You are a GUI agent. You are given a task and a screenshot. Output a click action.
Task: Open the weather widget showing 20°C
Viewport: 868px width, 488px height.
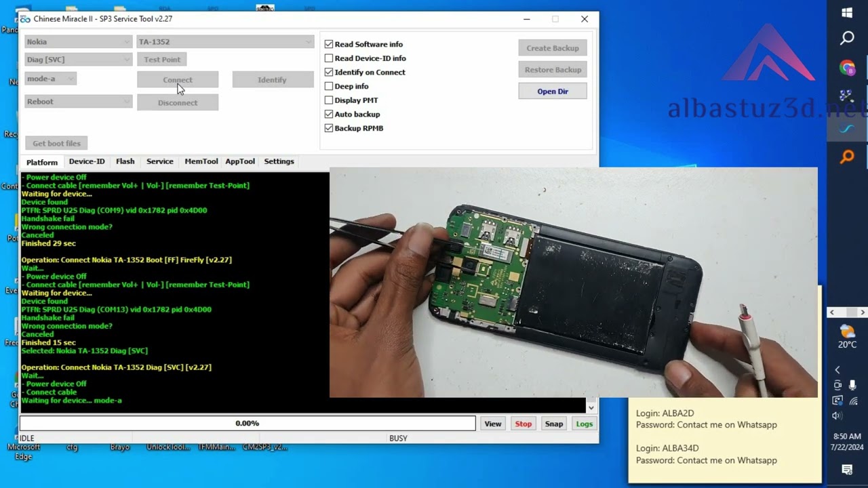pyautogui.click(x=847, y=337)
